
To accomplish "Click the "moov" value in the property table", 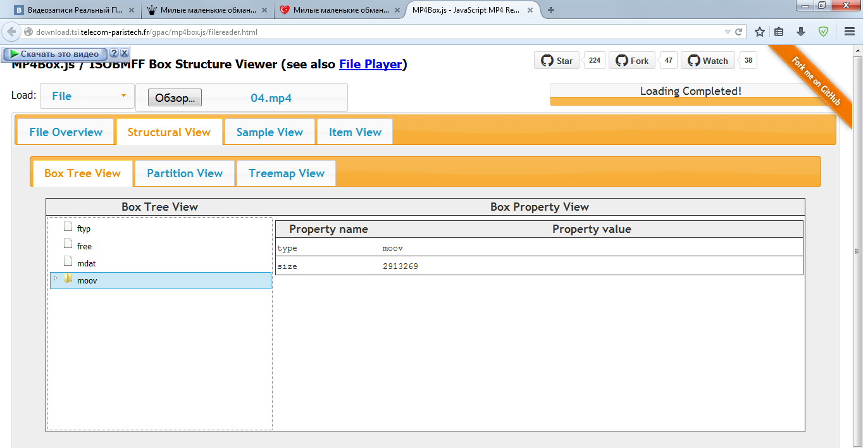I will (393, 248).
